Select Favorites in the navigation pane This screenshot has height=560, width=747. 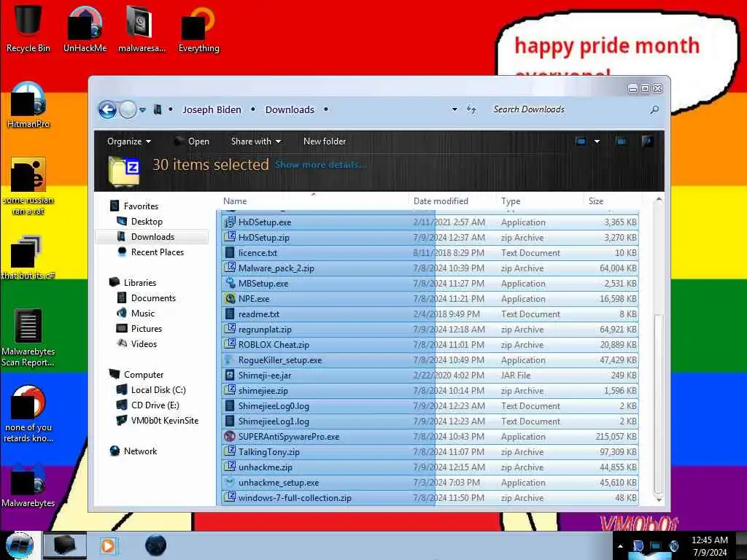(141, 206)
